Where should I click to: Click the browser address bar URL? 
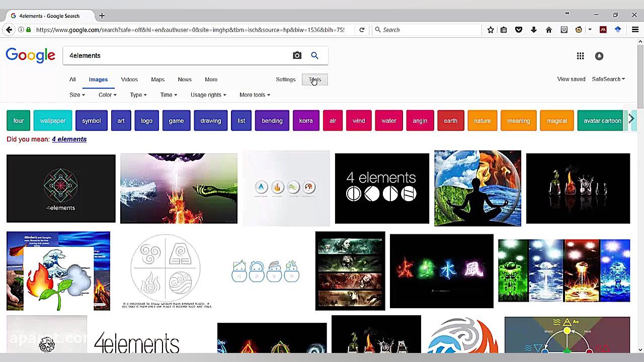pos(190,30)
